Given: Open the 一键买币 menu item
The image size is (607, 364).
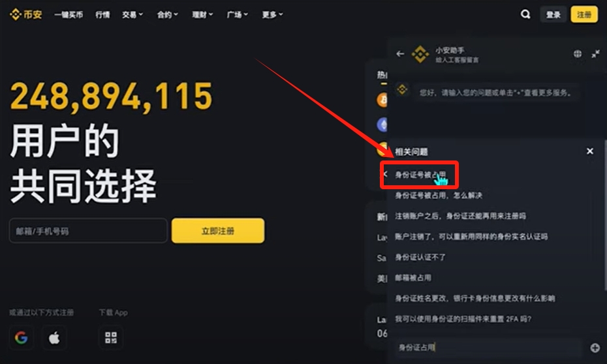Looking at the screenshot, I should pyautogui.click(x=69, y=15).
